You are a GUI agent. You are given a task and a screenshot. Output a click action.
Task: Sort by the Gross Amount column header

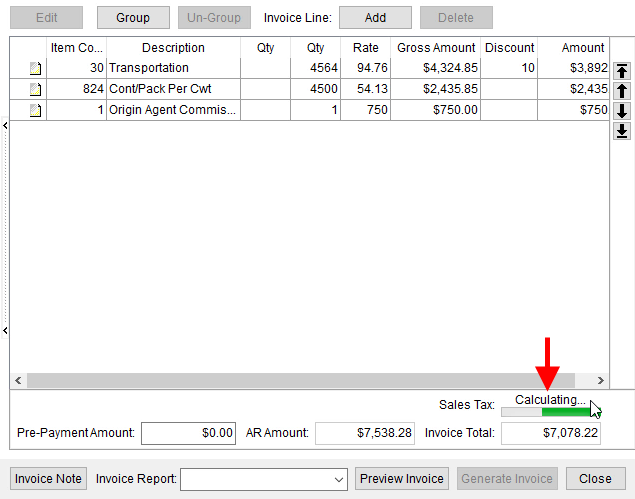[436, 47]
